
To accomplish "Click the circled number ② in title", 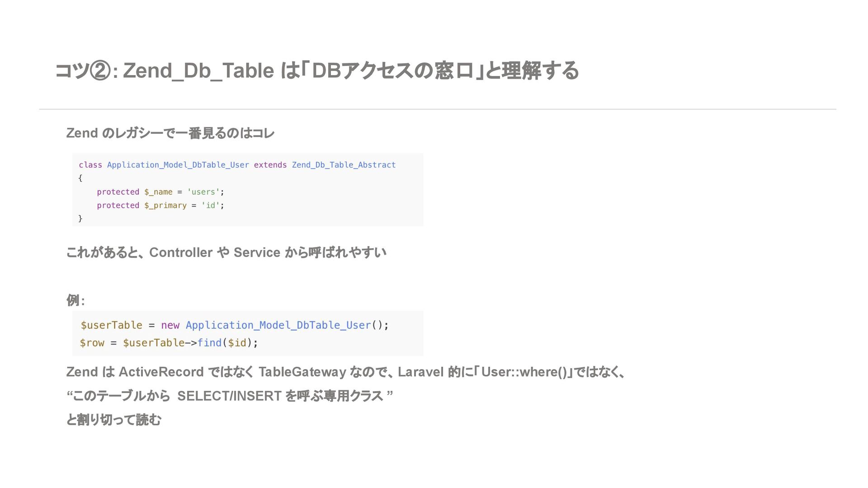I will point(100,71).
